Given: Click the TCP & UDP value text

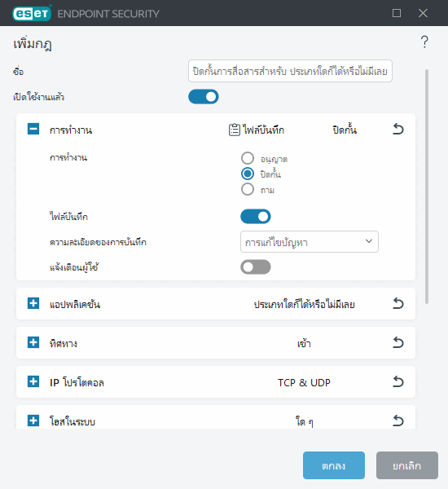Looking at the screenshot, I should coord(304,383).
